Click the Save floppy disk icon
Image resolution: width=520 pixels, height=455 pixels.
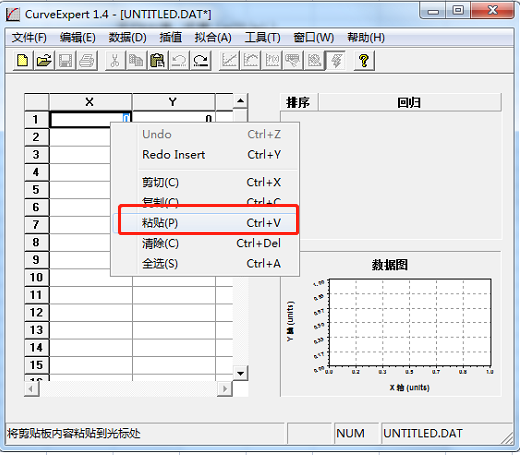(65, 61)
